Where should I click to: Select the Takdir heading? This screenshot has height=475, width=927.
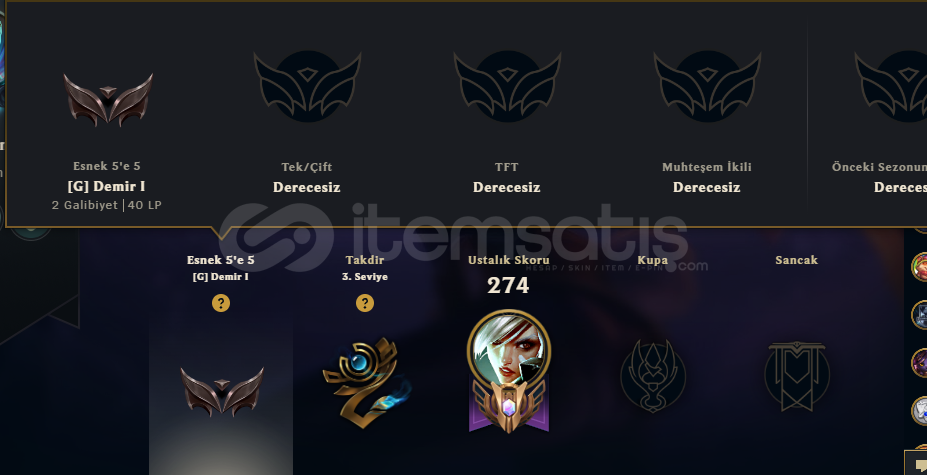[x=365, y=260]
